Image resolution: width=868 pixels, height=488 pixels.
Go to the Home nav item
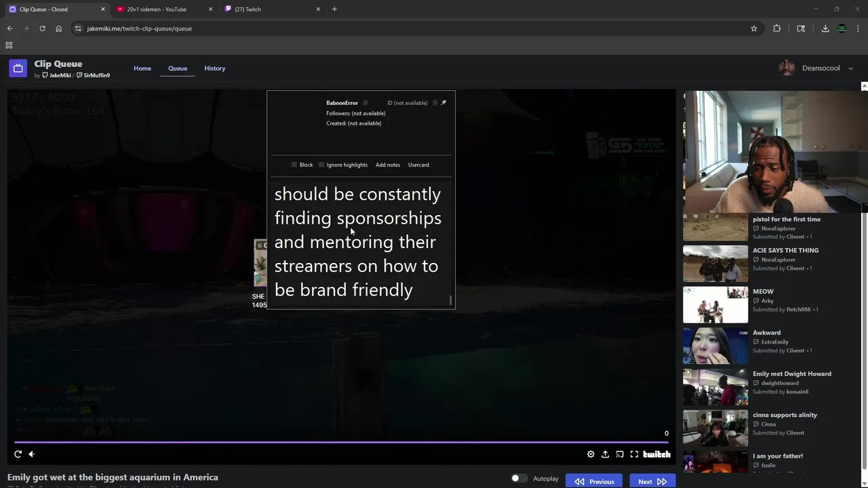coord(142,68)
